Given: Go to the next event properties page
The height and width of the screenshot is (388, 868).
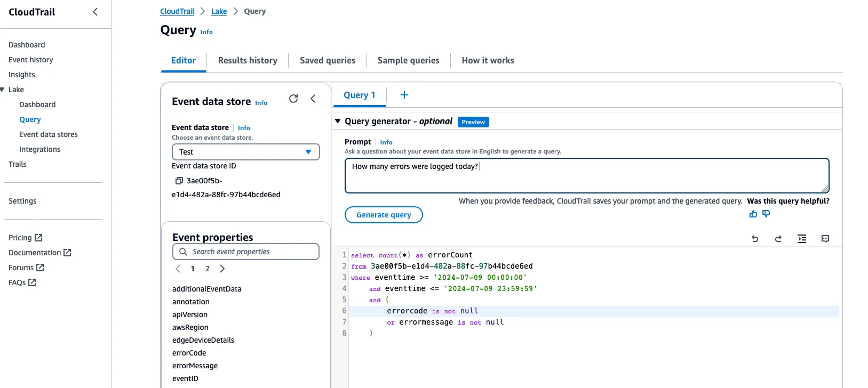Looking at the screenshot, I should click(x=222, y=269).
